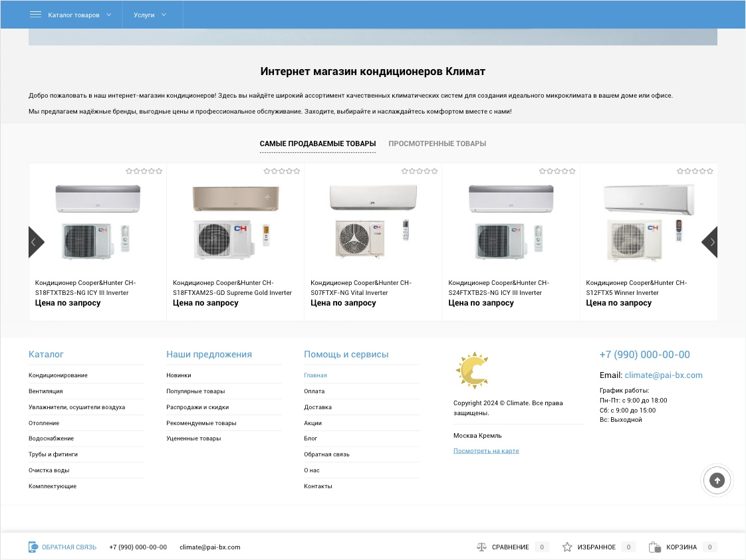Open Обратная связь link in Помощь и сервисы

(x=327, y=454)
